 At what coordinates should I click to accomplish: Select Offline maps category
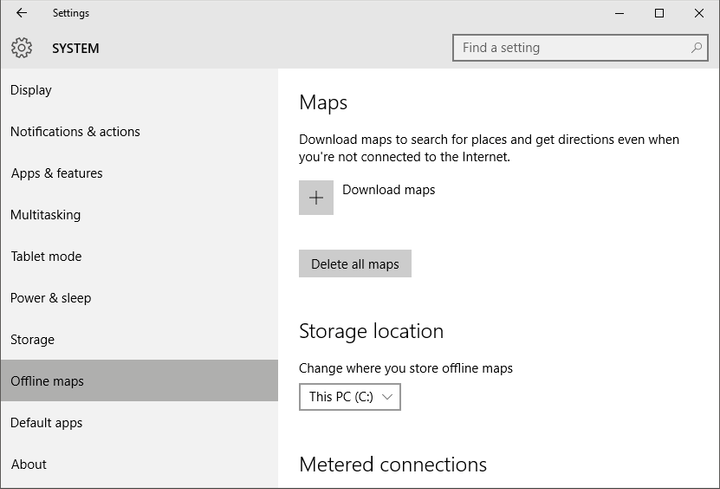tap(139, 381)
